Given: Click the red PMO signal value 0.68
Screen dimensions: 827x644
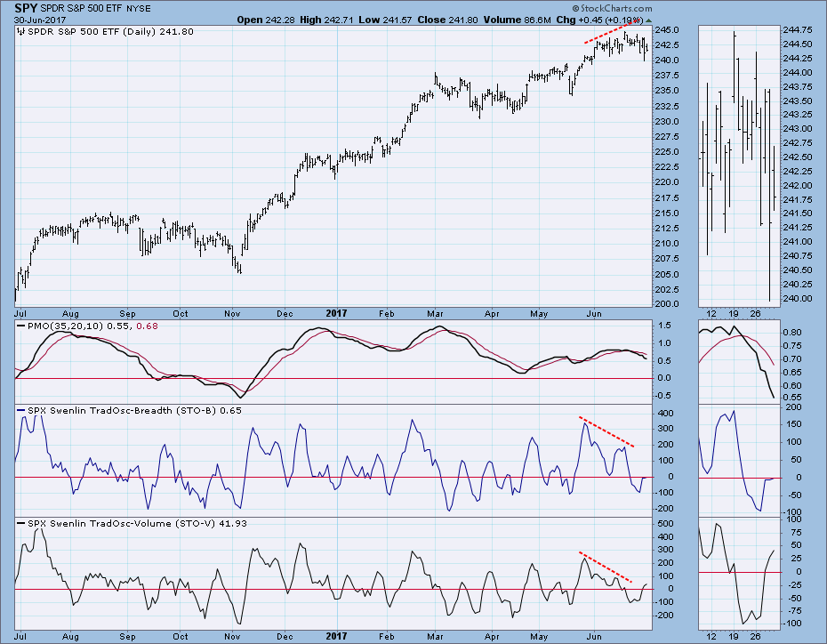Looking at the screenshot, I should tap(147, 326).
